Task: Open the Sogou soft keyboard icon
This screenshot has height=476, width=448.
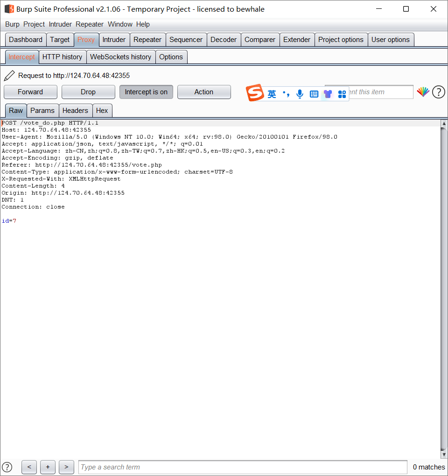Action: (314, 94)
